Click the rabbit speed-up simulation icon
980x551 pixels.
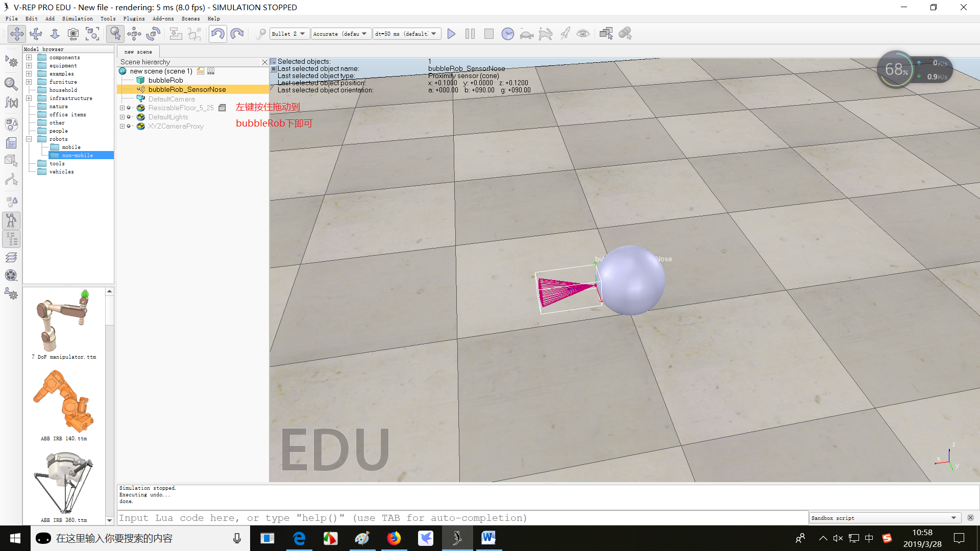(546, 34)
